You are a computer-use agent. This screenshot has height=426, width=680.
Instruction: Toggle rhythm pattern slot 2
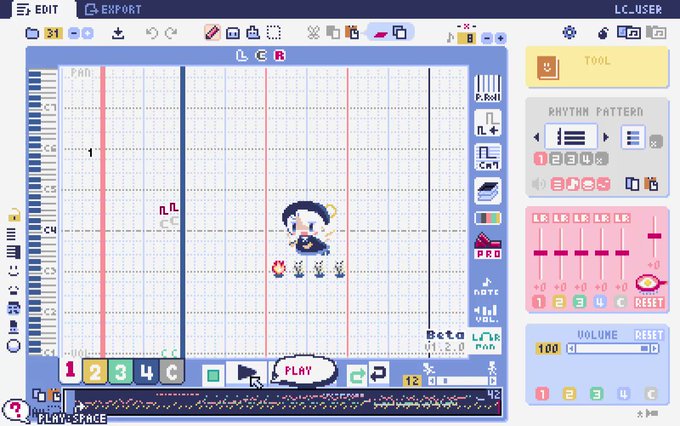(556, 159)
